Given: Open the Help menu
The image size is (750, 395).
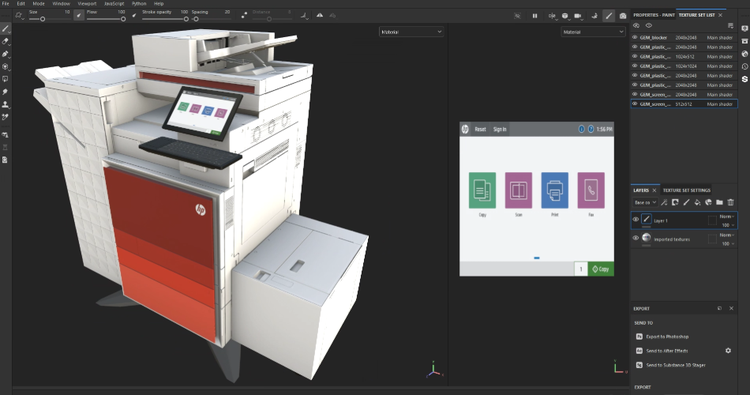Looking at the screenshot, I should [x=159, y=3].
